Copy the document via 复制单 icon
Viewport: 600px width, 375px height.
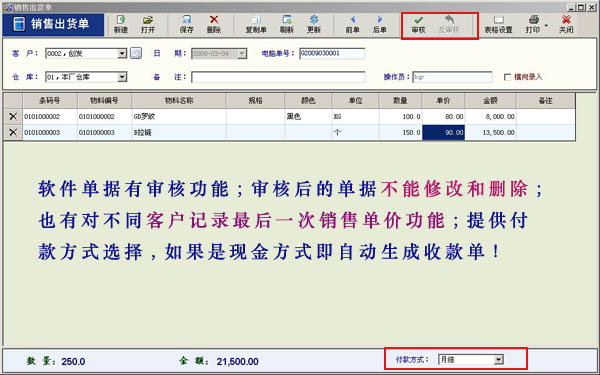(x=256, y=24)
